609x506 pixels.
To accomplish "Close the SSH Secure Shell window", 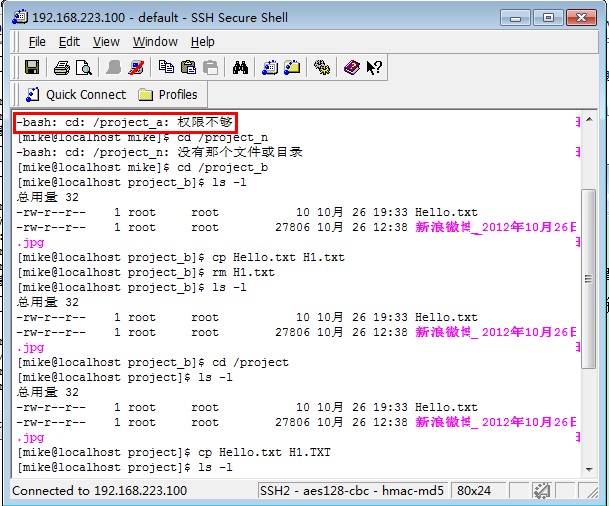I will click(x=581, y=17).
